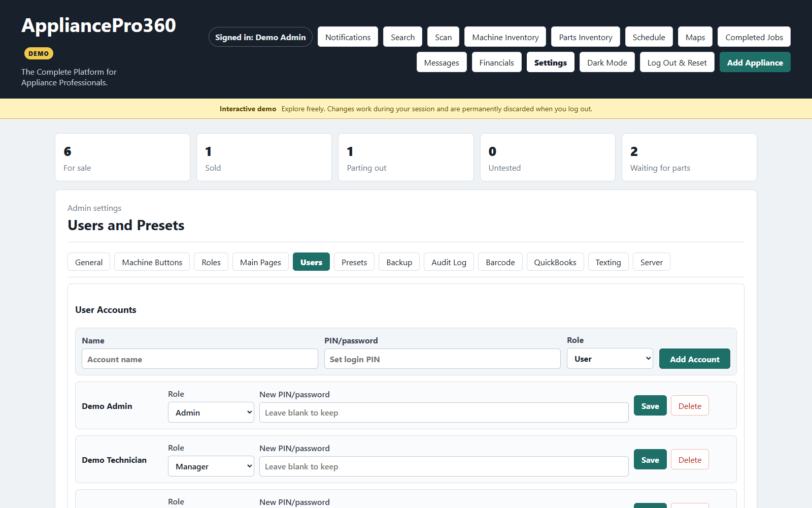Switch to the Roles tab

[x=211, y=262]
